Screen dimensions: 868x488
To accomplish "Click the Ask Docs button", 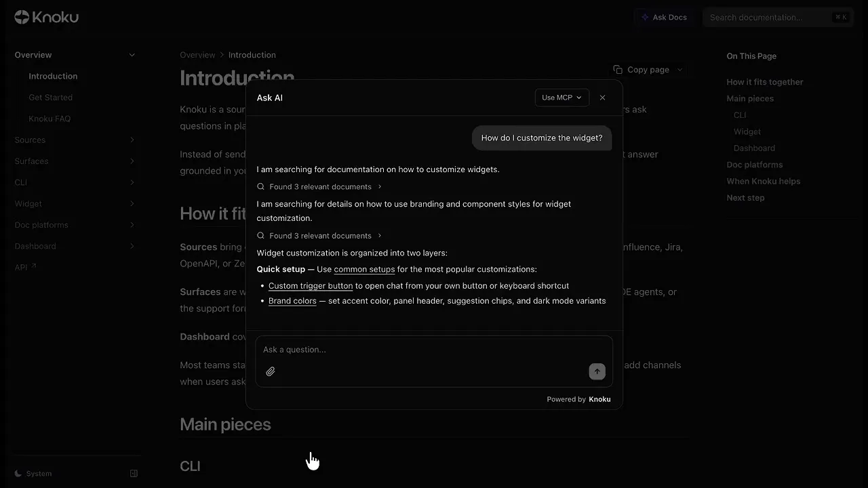I will click(664, 18).
